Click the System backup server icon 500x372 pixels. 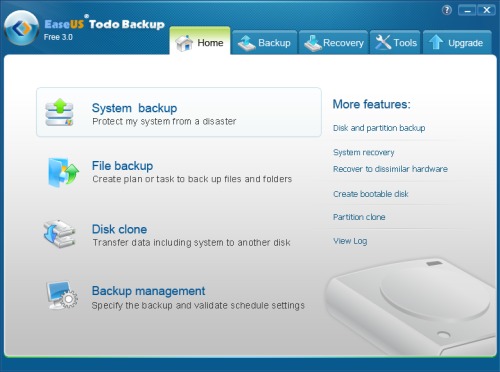tap(59, 112)
